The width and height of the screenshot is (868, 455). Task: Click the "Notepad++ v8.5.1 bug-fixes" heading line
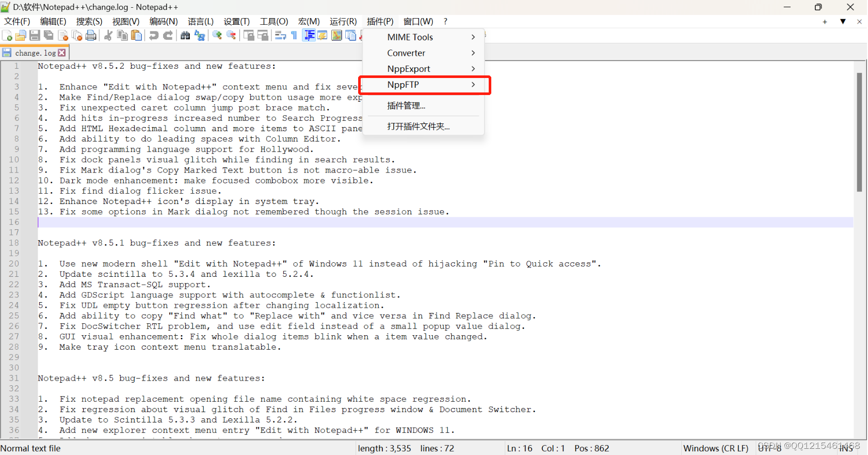tap(157, 243)
